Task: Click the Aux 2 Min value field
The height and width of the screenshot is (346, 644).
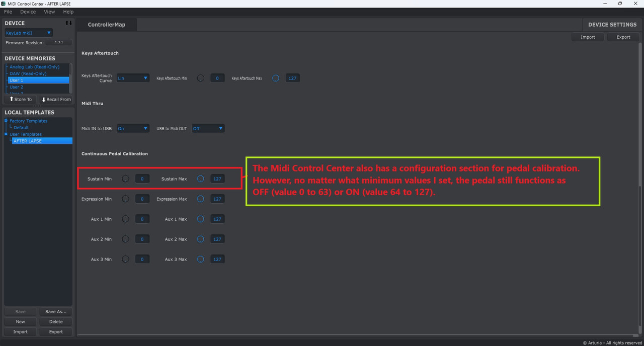Action: (142, 239)
